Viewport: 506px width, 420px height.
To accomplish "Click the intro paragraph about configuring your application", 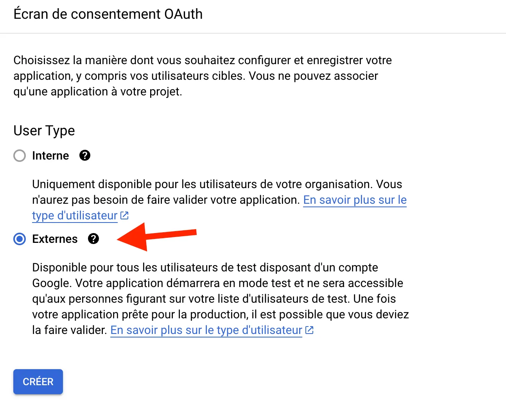I will pyautogui.click(x=196, y=75).
